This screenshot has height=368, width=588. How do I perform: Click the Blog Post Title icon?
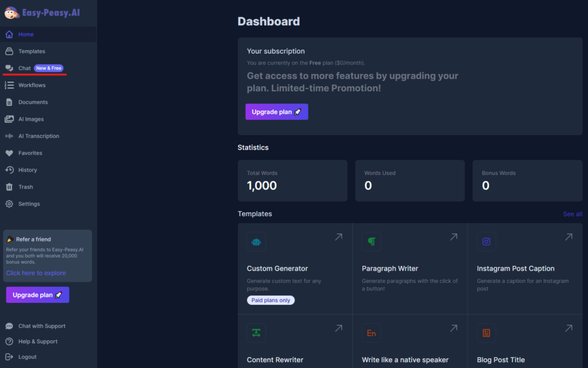point(486,333)
